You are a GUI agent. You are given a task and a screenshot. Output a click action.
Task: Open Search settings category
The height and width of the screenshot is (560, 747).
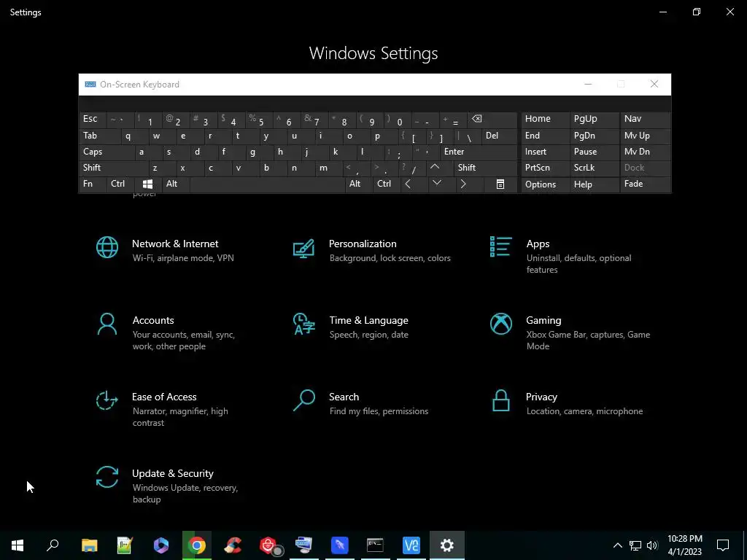point(360,404)
